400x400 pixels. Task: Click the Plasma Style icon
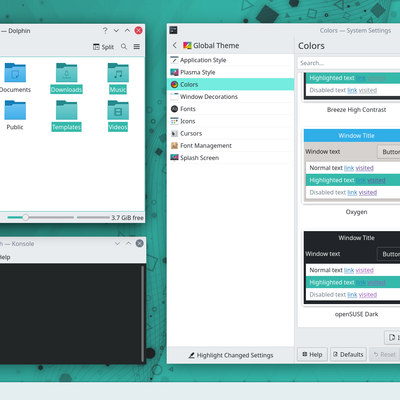174,72
